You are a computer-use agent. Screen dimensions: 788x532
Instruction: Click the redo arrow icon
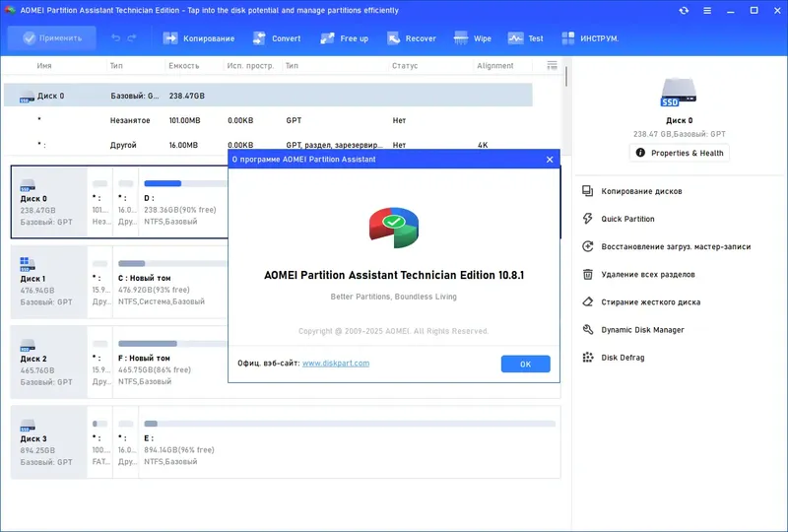132,38
